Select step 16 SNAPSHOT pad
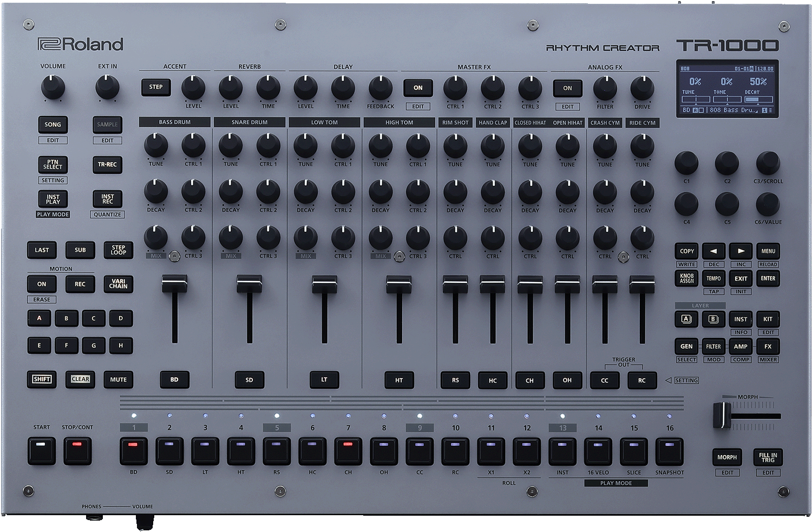 (669, 451)
